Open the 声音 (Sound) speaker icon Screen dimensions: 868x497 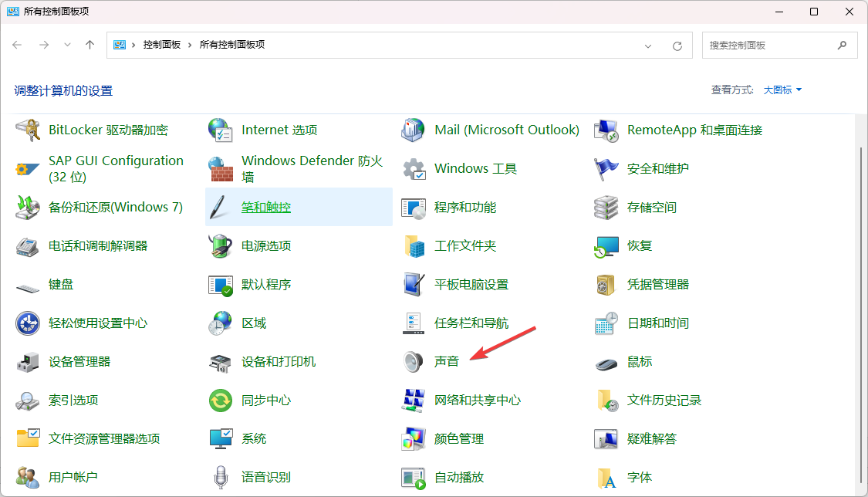(414, 362)
